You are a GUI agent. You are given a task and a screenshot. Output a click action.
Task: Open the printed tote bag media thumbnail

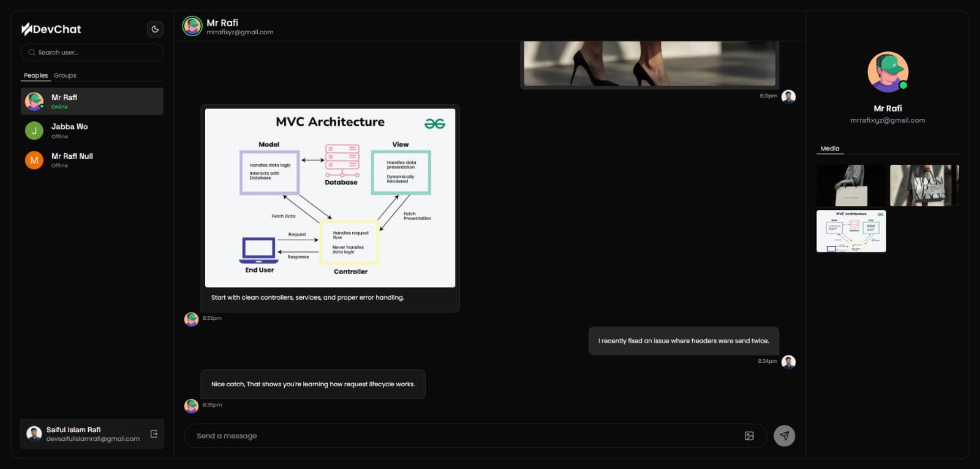pyautogui.click(x=924, y=186)
